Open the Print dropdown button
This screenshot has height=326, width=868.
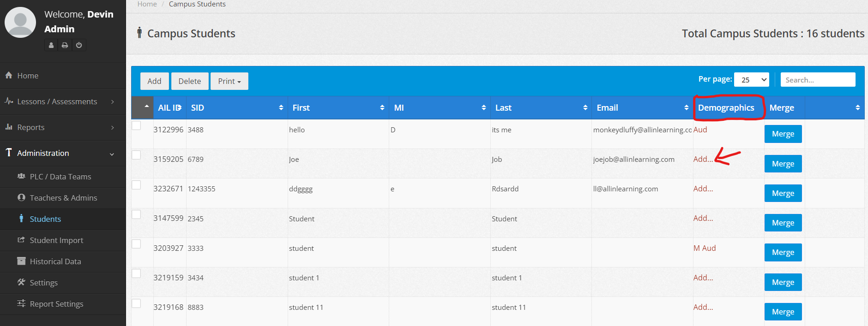229,81
